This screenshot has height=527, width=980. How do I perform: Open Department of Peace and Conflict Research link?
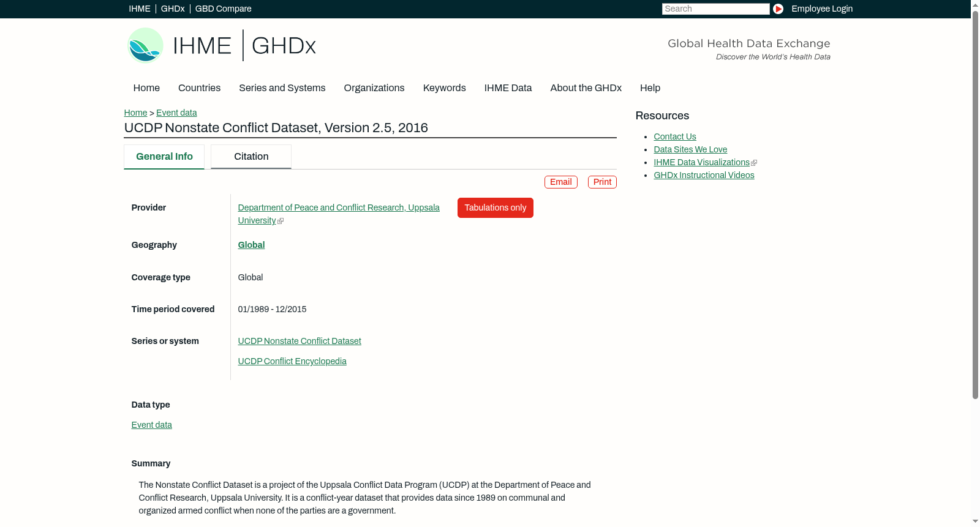pyautogui.click(x=339, y=214)
